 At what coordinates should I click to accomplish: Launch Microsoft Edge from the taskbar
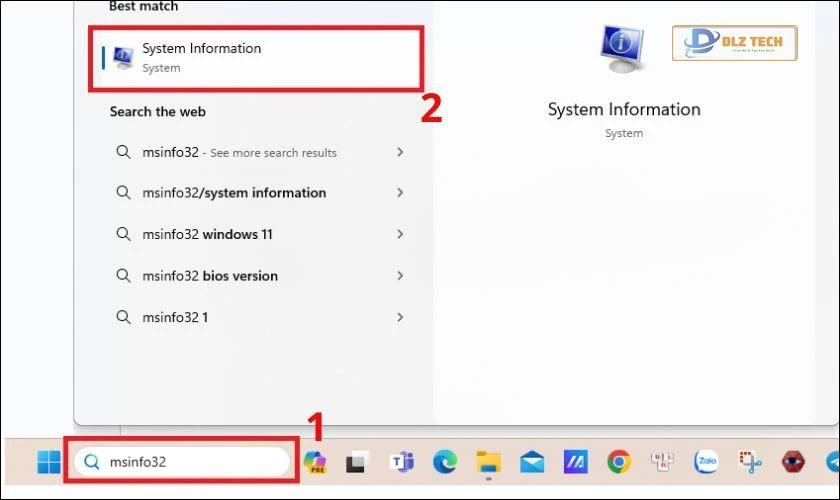pyautogui.click(x=445, y=462)
